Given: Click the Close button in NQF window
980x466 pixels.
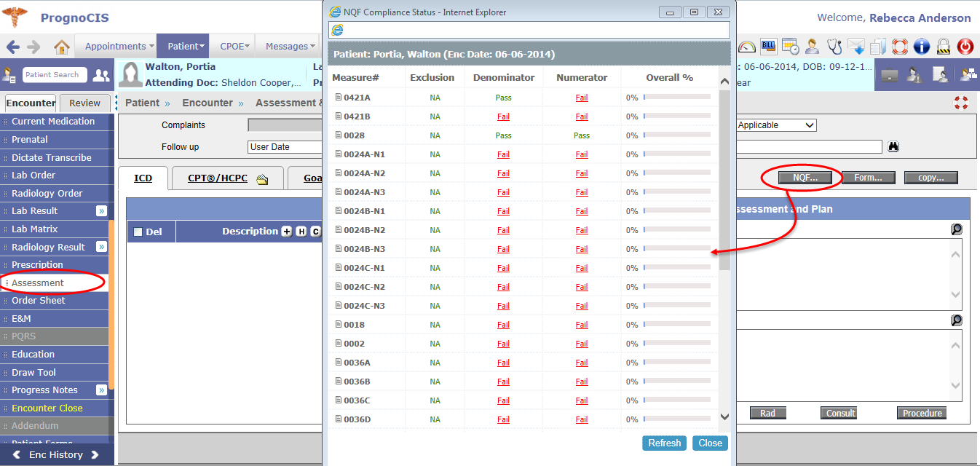Looking at the screenshot, I should pyautogui.click(x=711, y=443).
